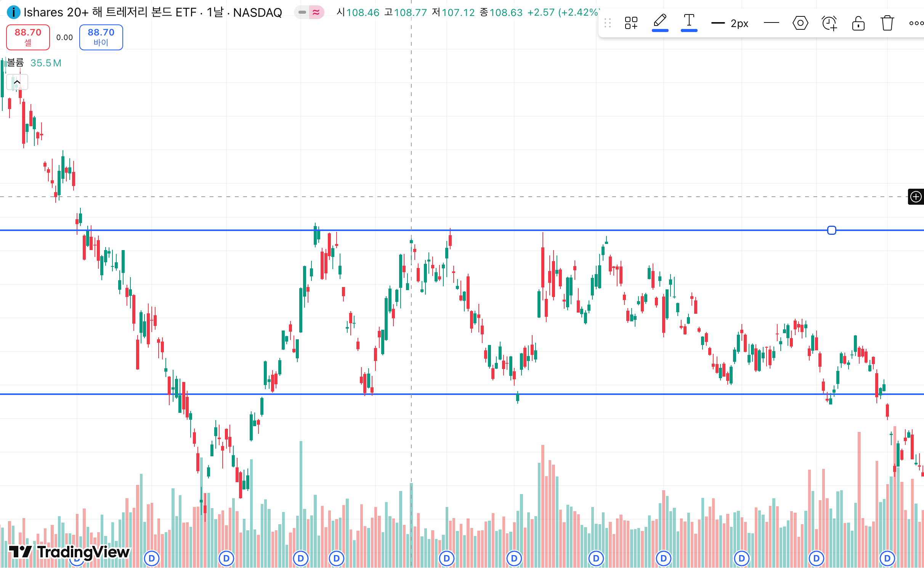Click the Ishares 20+ ETF symbol title

coord(110,12)
